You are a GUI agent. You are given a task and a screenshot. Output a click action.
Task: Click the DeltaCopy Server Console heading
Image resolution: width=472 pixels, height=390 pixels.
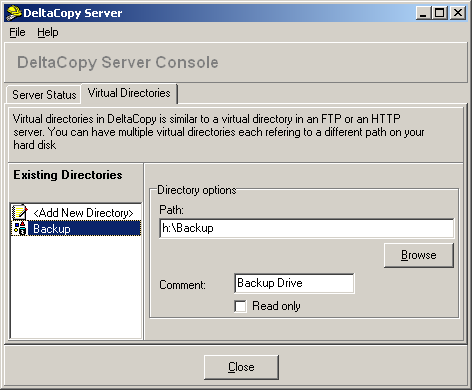[118, 62]
